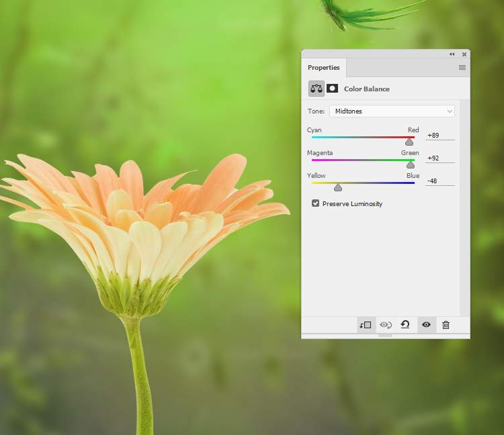Select the layer mask icon in Properties
This screenshot has height=435, width=504.
[x=332, y=89]
